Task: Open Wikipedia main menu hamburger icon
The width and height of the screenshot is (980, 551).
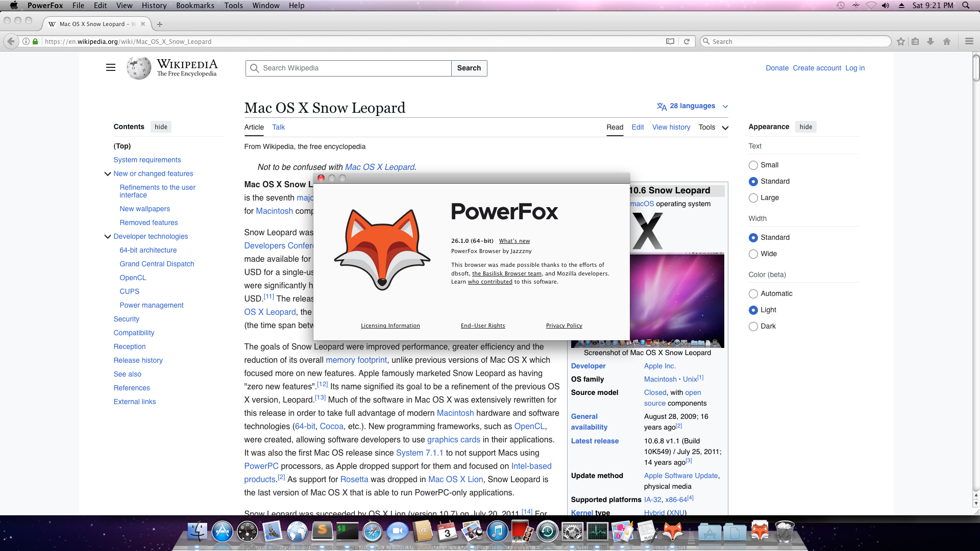Action: pos(110,67)
